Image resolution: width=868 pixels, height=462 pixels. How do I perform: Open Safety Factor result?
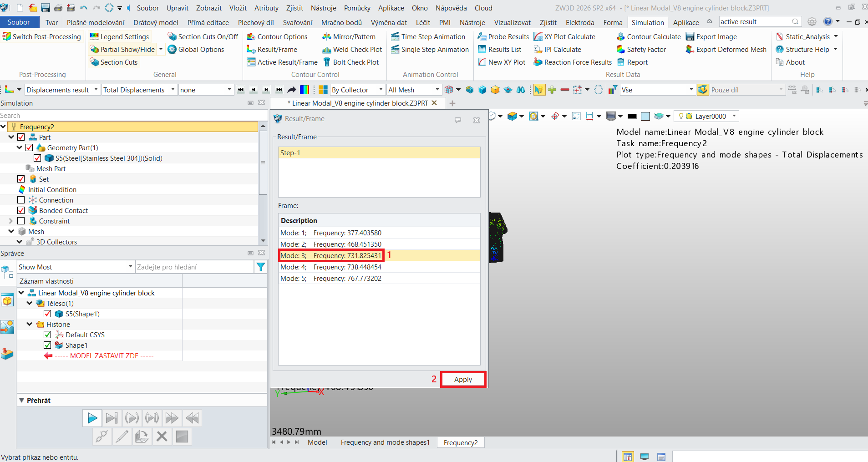click(x=641, y=50)
